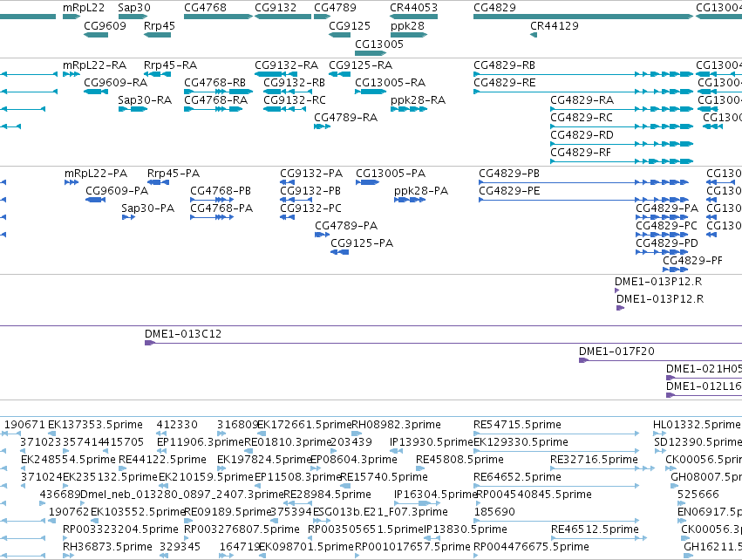The image size is (742, 560).
Task: Select protein CG4789-PA
Action: [x=323, y=235]
